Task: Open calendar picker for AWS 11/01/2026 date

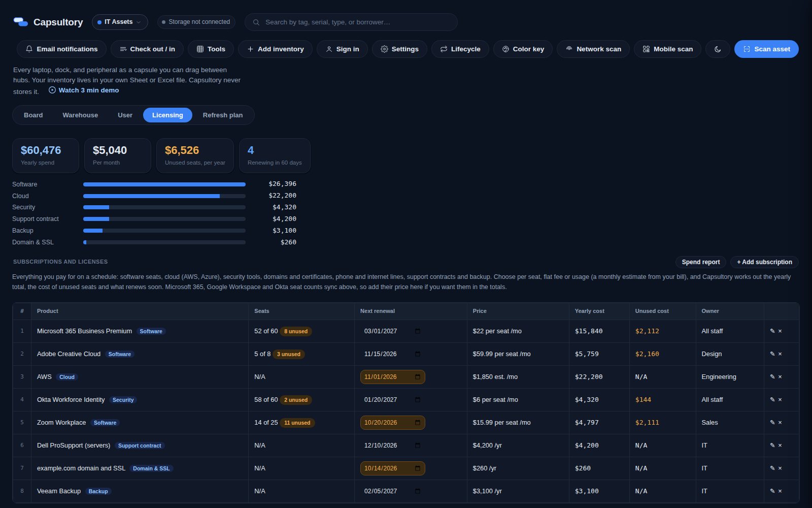Action: [x=418, y=377]
